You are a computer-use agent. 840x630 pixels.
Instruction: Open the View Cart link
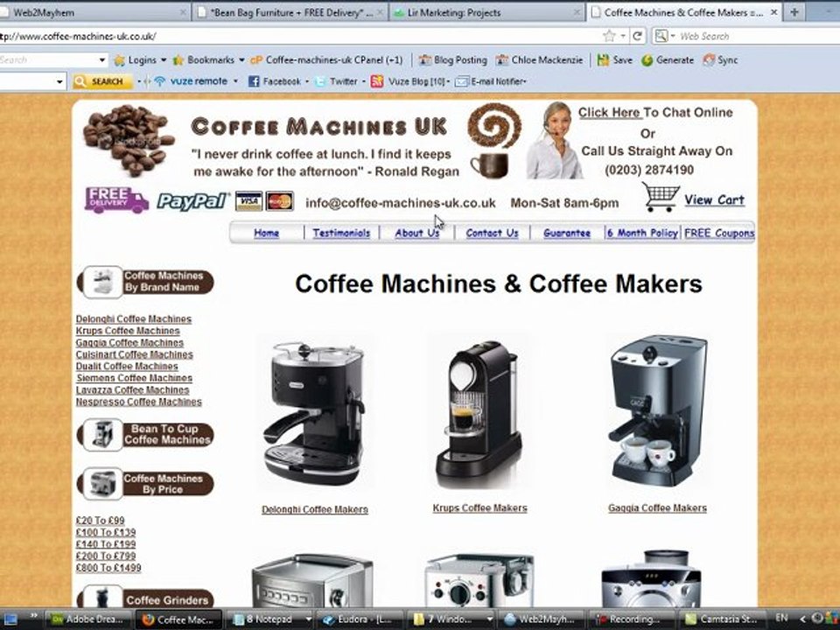(714, 199)
